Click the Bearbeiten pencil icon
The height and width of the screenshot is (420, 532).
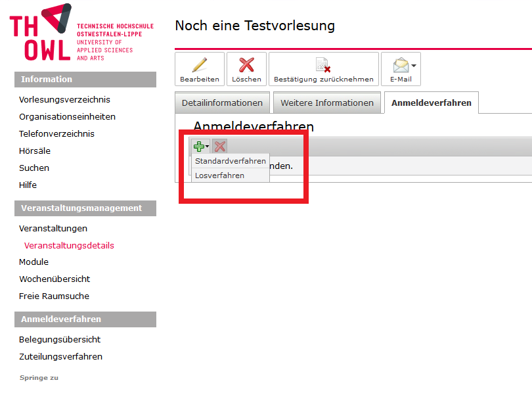(x=199, y=65)
